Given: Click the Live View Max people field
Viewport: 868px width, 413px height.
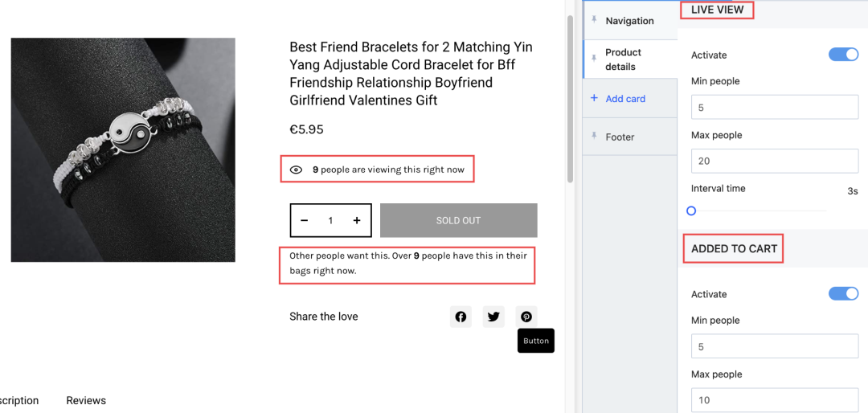Looking at the screenshot, I should pyautogui.click(x=775, y=162).
